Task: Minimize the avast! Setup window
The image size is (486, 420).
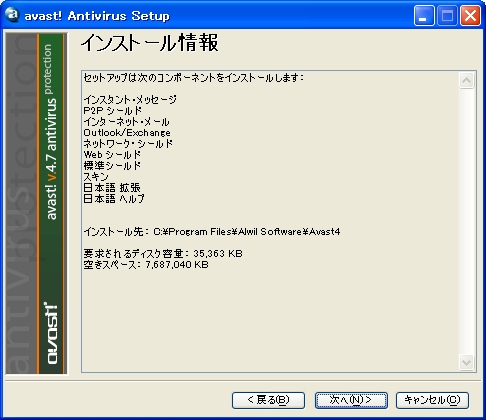Action: pyautogui.click(x=424, y=15)
